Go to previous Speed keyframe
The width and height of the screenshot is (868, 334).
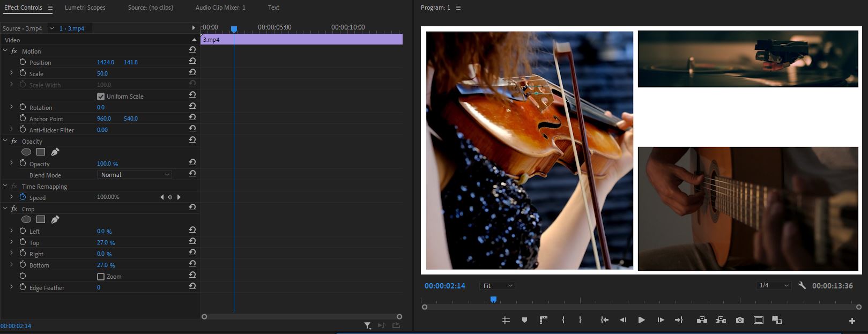162,197
